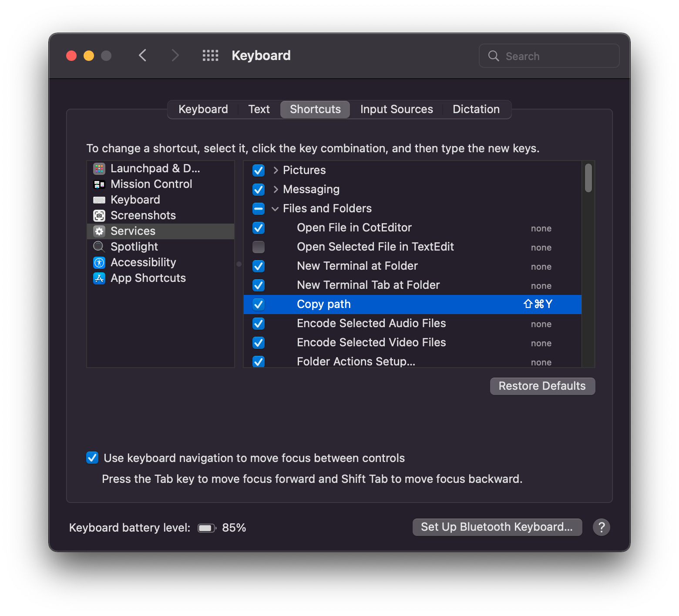Open the Input Sources tab
679x616 pixels.
tap(397, 109)
